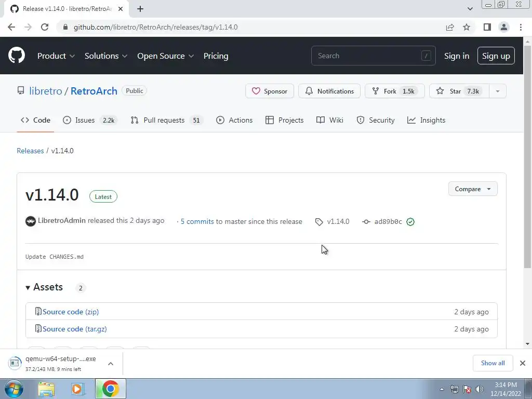Open the Actions tab

click(x=234, y=120)
